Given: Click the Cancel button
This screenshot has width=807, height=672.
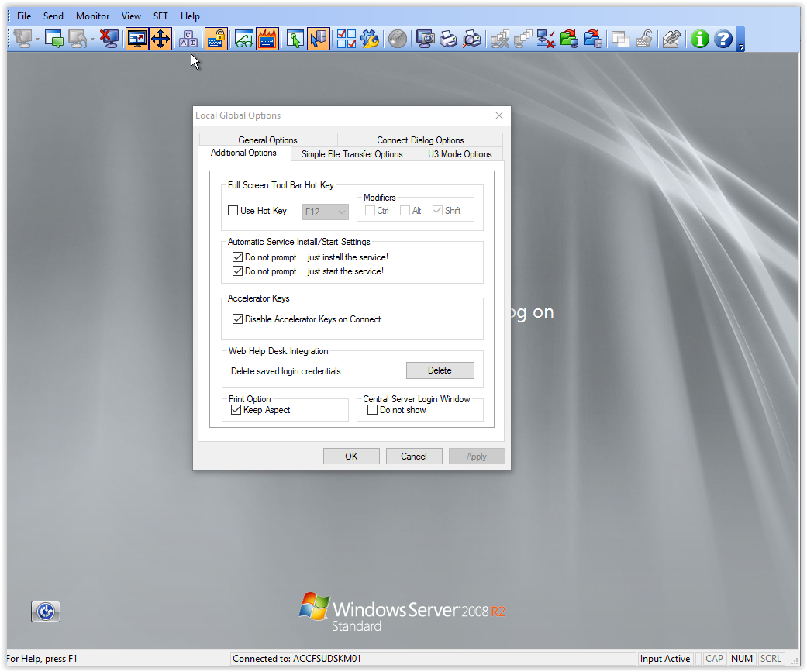Looking at the screenshot, I should 414,457.
